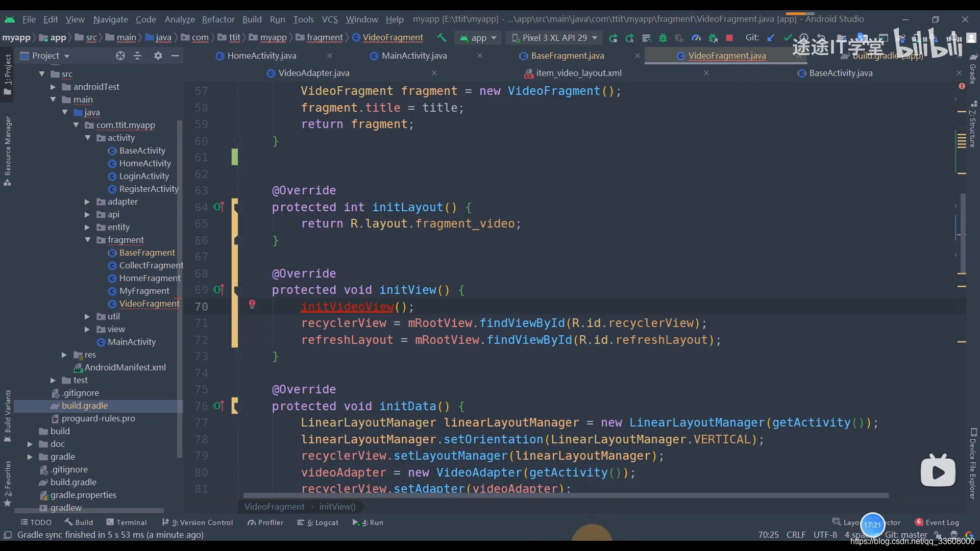Click Git Commit green checkmark
Screen dimensions: 980x551
(788, 38)
